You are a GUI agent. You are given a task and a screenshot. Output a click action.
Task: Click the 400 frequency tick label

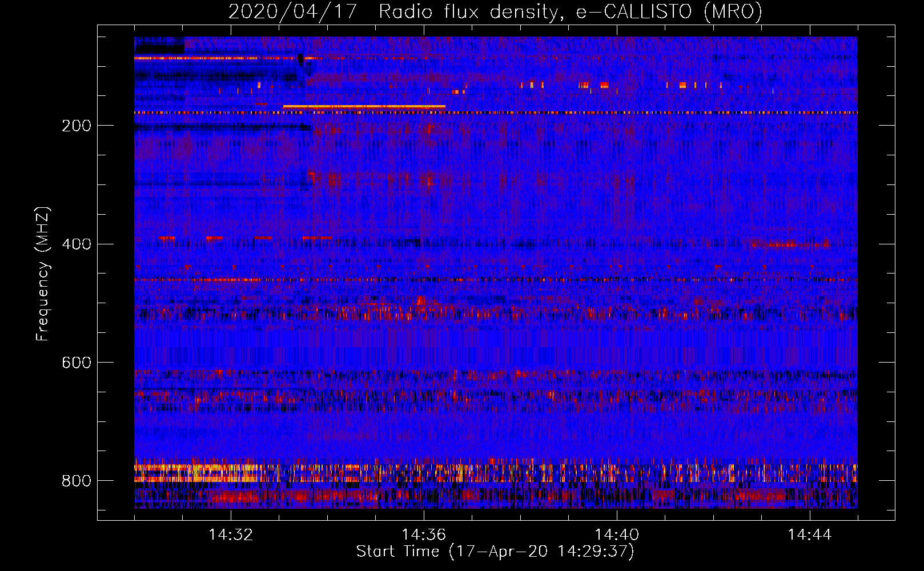(77, 244)
